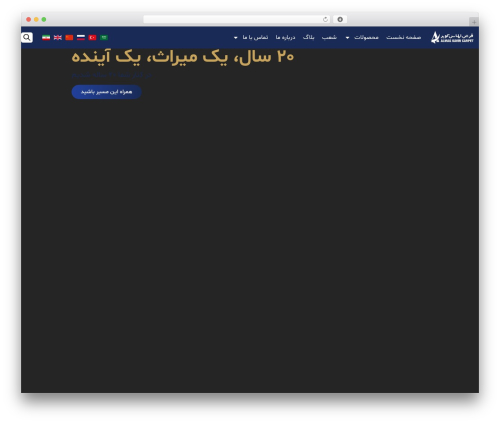Open a new browser tab with plus button

474,22
